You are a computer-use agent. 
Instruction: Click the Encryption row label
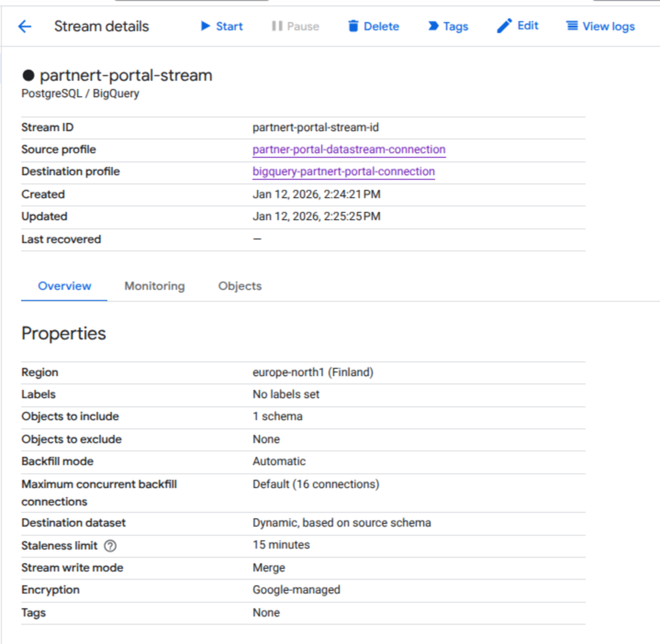tap(50, 590)
